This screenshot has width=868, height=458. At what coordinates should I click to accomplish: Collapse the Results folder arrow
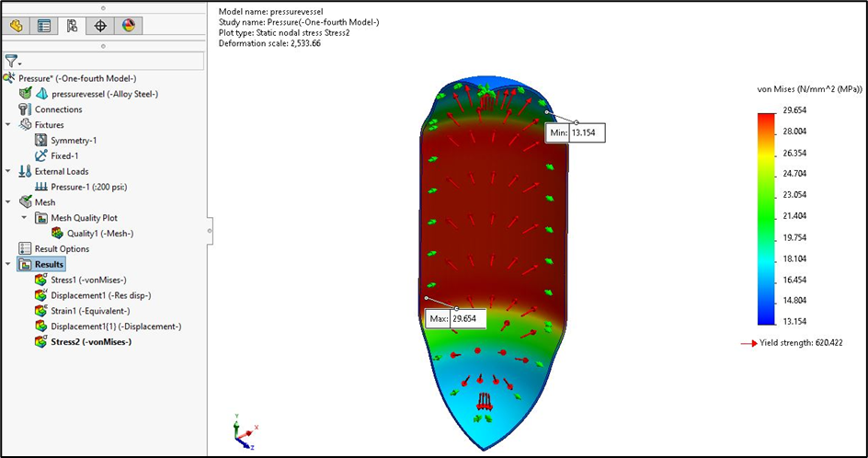click(7, 264)
